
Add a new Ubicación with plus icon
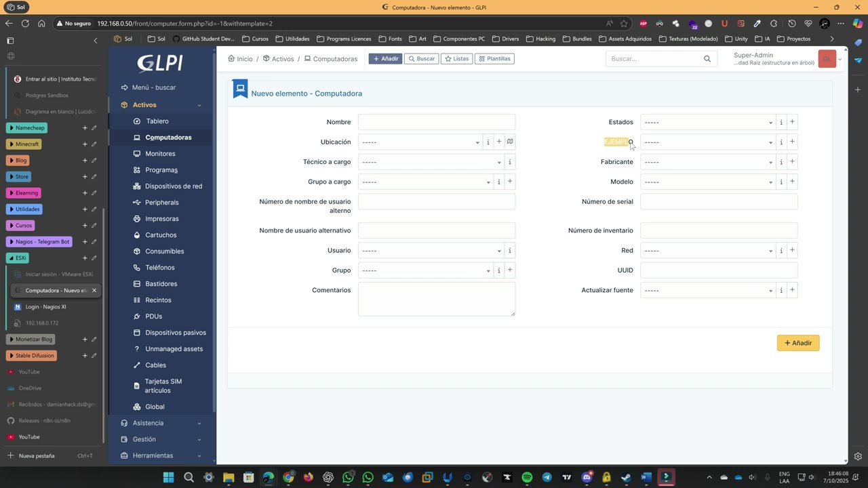499,142
